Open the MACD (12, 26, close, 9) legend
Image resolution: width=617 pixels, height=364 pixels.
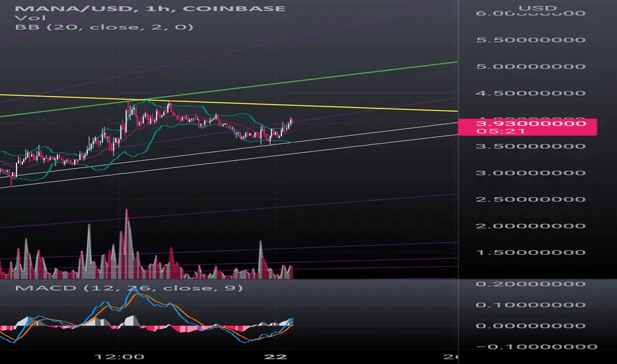(x=128, y=288)
